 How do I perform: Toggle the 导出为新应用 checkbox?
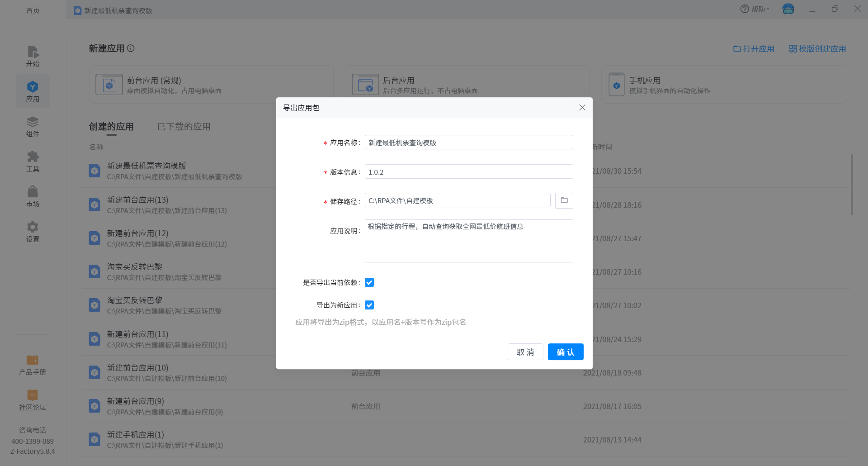pyautogui.click(x=369, y=305)
